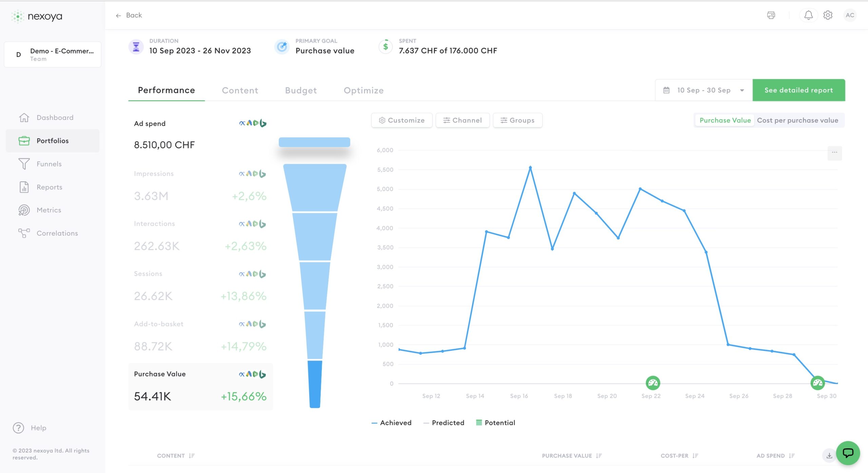Click the Help question mark icon
This screenshot has height=473, width=868.
18,428
